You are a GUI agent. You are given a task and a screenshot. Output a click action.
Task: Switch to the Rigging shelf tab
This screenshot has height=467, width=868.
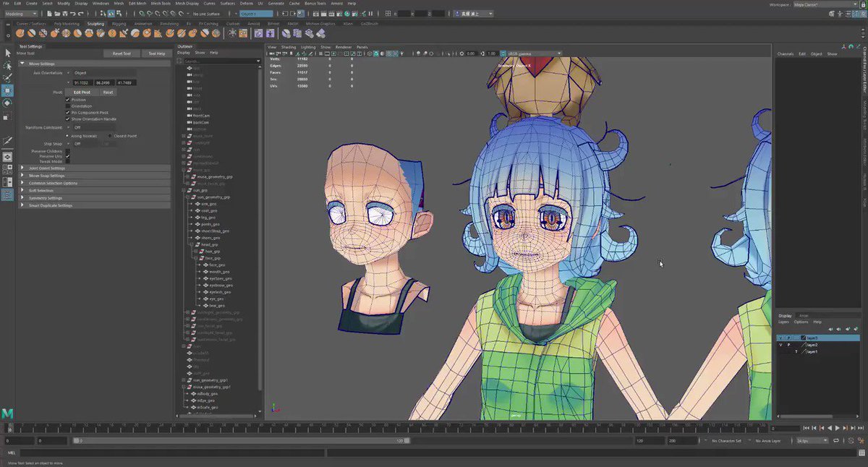[x=119, y=23]
